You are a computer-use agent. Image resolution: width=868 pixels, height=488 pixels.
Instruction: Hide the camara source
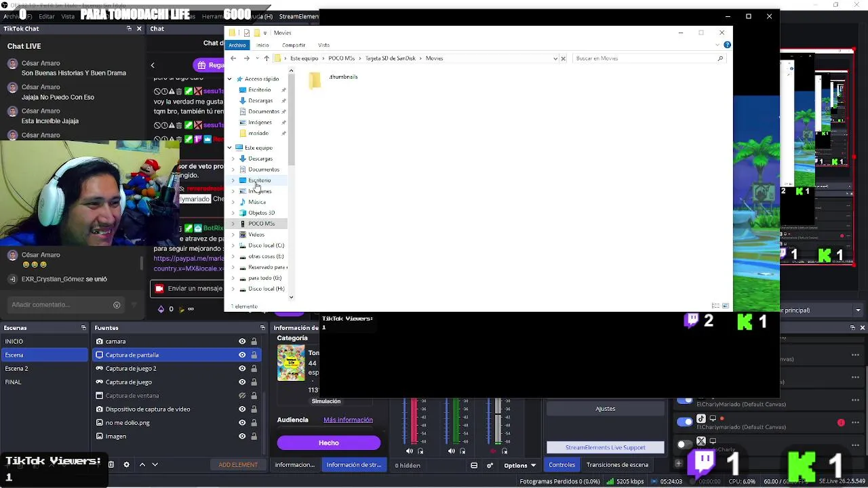coord(242,342)
